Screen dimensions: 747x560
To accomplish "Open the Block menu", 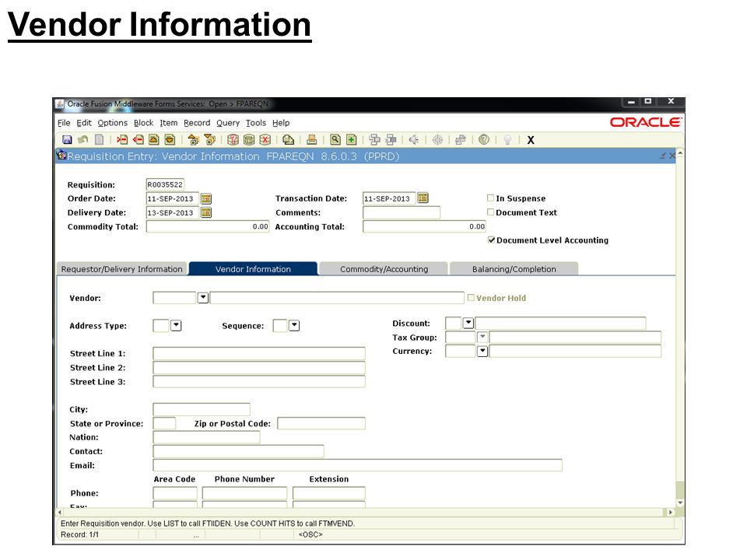I will (143, 123).
